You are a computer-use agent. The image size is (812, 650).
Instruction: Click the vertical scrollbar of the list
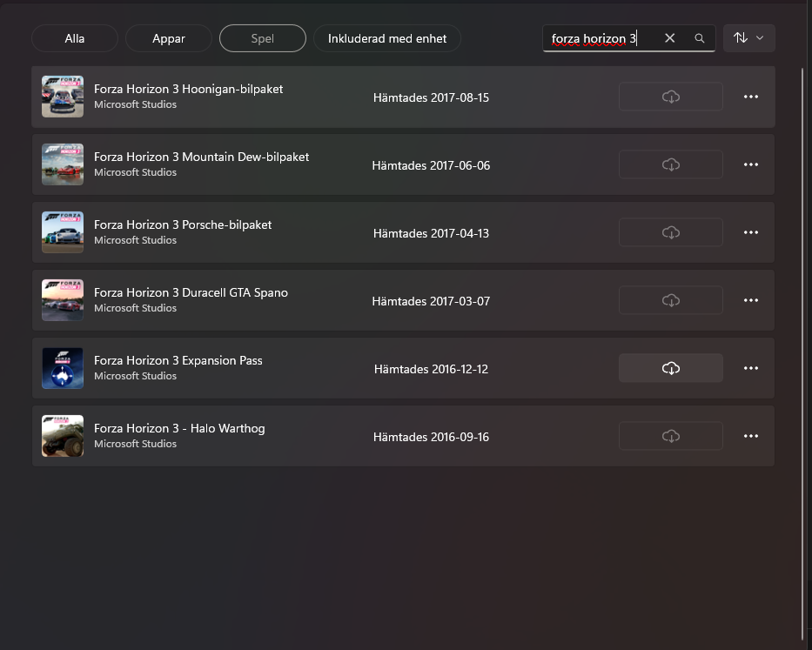[802, 352]
